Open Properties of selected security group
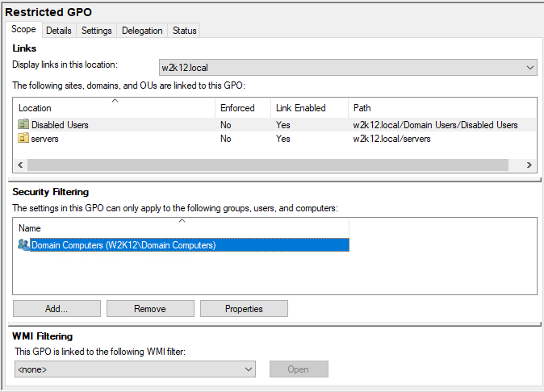Image resolution: width=544 pixels, height=392 pixels. pyautogui.click(x=244, y=308)
